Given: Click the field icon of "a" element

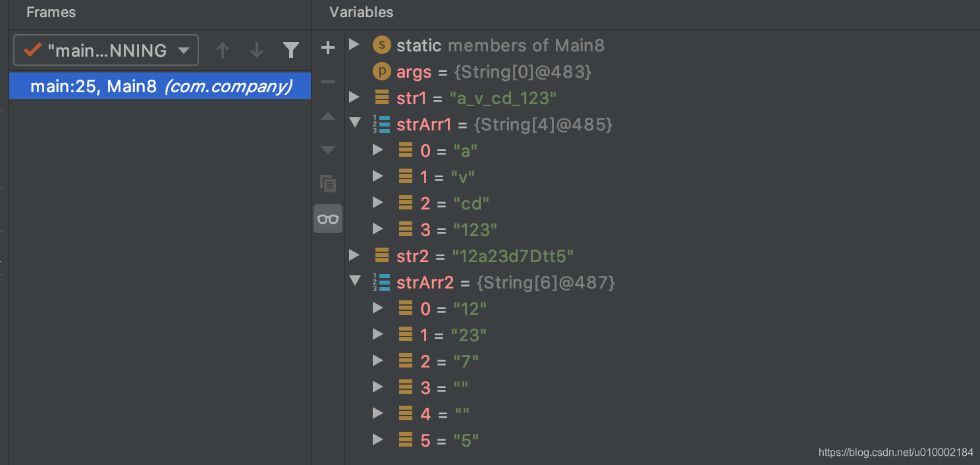Looking at the screenshot, I should (x=406, y=150).
